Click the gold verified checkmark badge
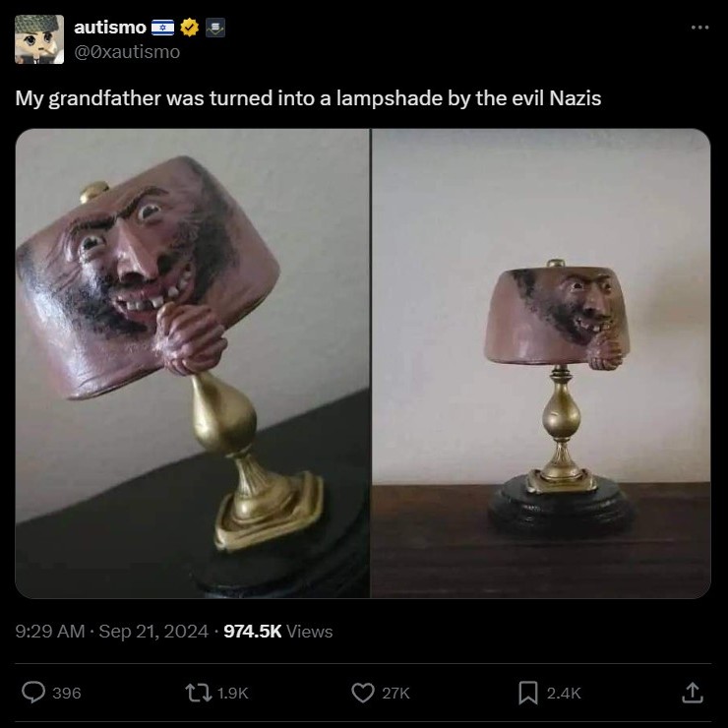This screenshot has width=728, height=728. coord(189,28)
